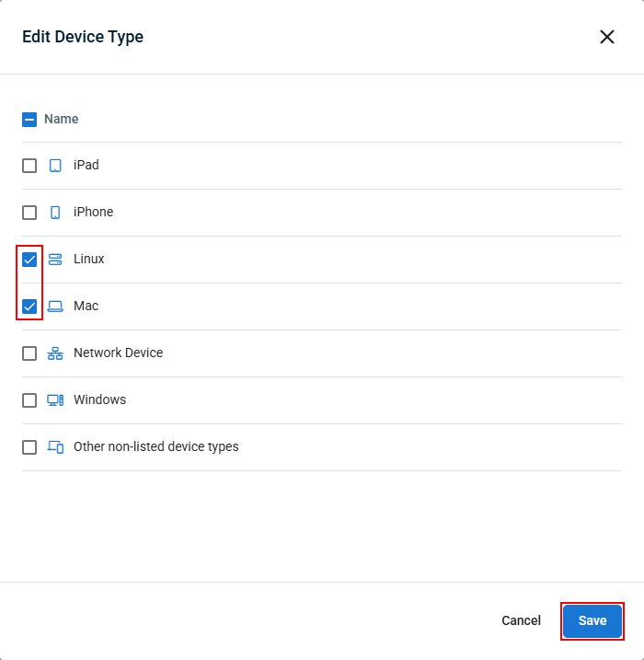The height and width of the screenshot is (660, 644).
Task: Select the Windows checkbox
Action: click(29, 400)
